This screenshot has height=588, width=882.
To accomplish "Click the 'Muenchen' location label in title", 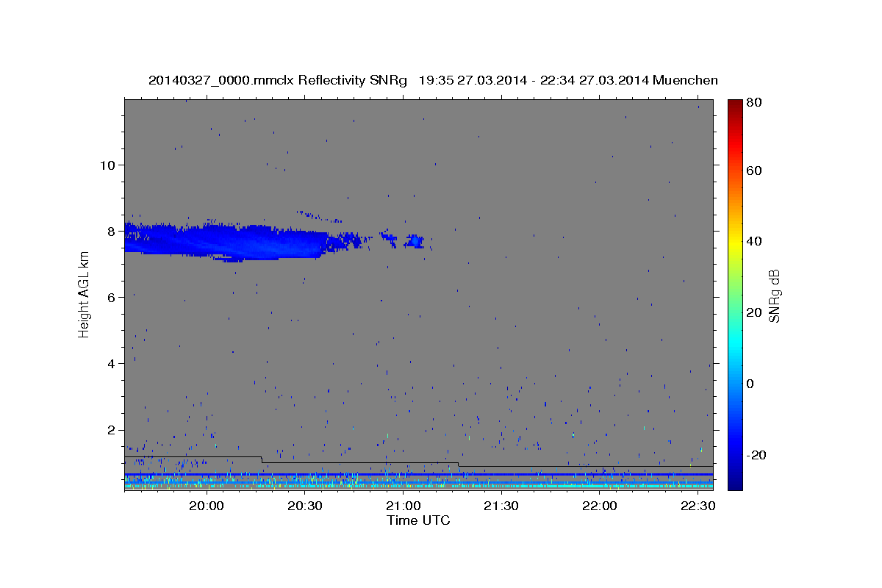I will pyautogui.click(x=686, y=80).
